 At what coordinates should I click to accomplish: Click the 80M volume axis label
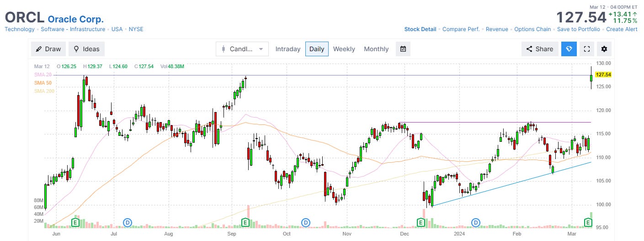pos(38,201)
